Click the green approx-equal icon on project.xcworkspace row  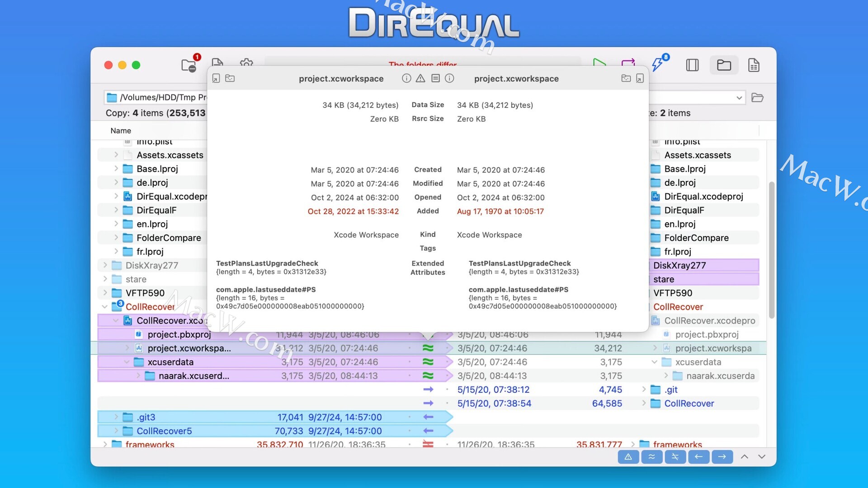tap(428, 348)
